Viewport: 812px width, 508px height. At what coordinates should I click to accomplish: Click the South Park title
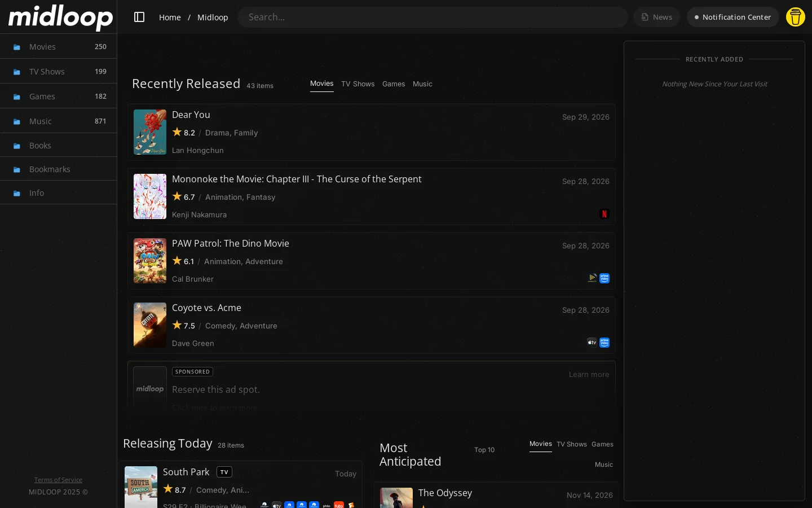(186, 472)
